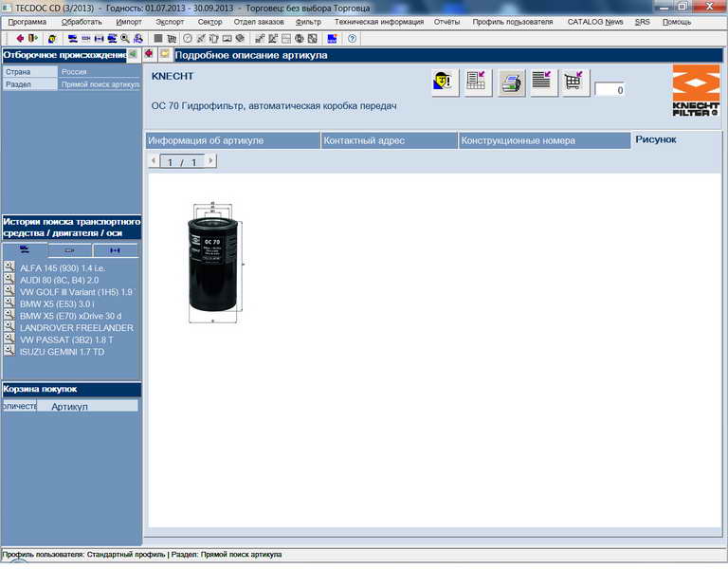Collapse left panel with green arrow icon
728x569 pixels.
[133, 55]
